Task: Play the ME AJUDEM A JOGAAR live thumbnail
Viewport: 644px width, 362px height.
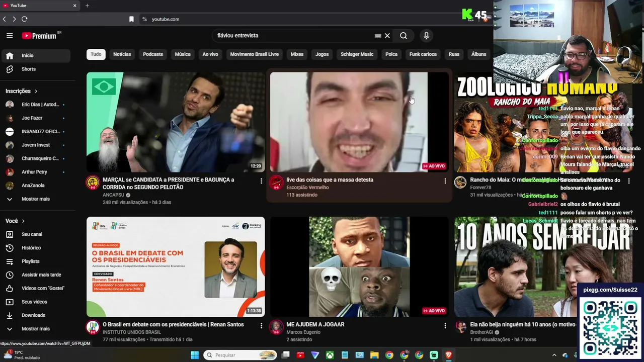Action: 359,267
